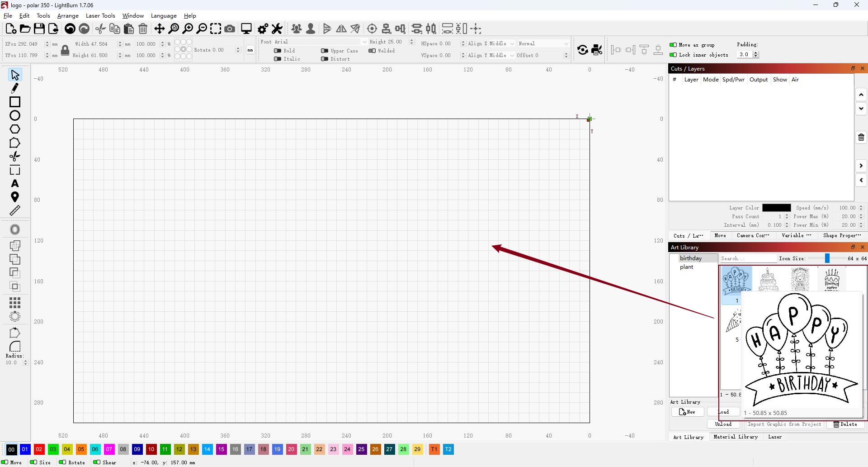868x467 pixels.
Task: Click the New art library button
Action: tap(687, 412)
